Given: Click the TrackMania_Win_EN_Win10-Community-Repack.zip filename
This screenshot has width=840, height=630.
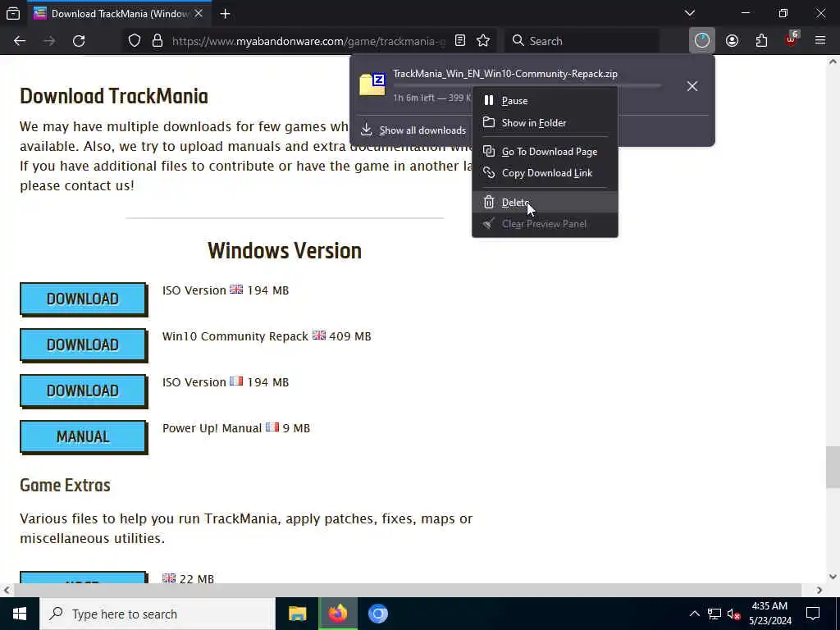Looking at the screenshot, I should 505,74.
